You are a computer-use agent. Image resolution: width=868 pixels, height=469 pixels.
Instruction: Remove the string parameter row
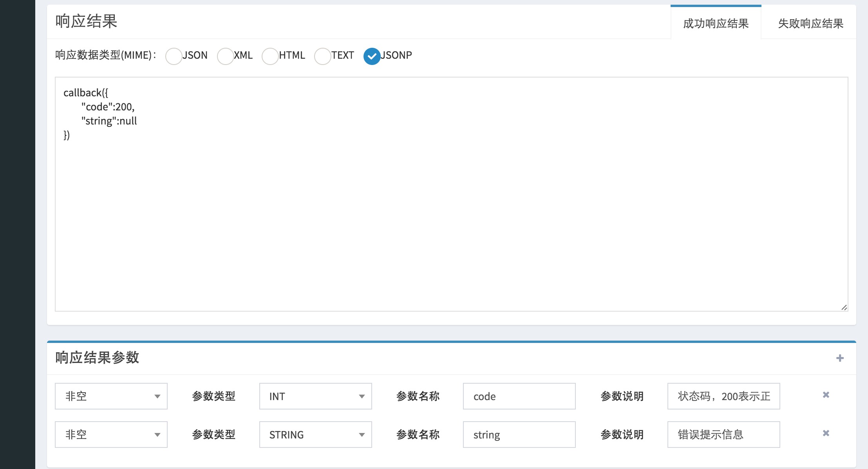[826, 433]
